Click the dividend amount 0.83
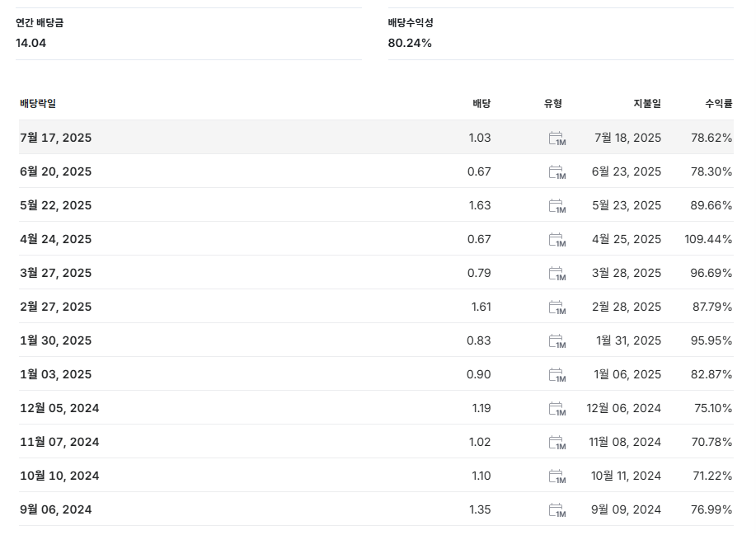This screenshot has width=756, height=535. 479,340
